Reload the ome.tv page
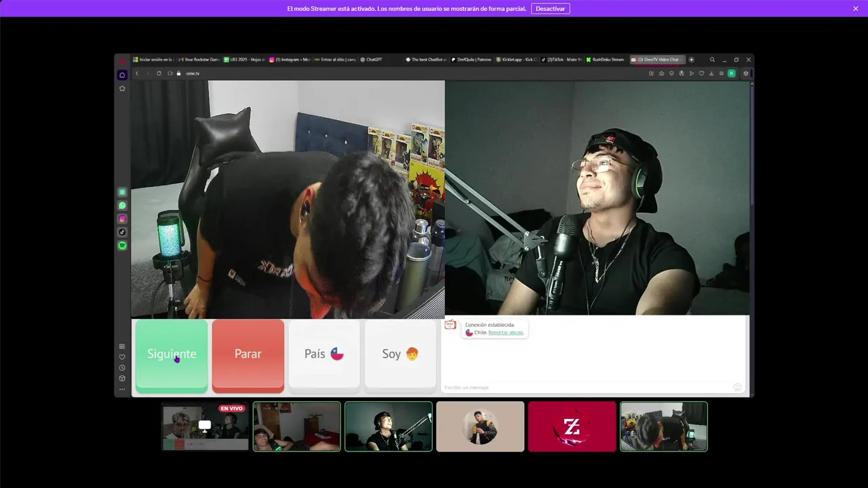868x488 pixels. point(159,73)
